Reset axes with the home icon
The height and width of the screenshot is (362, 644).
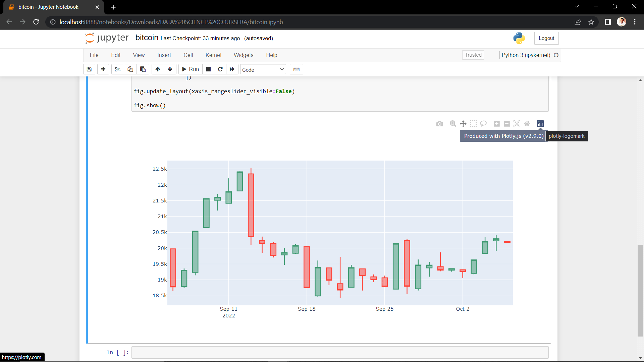[527, 124]
